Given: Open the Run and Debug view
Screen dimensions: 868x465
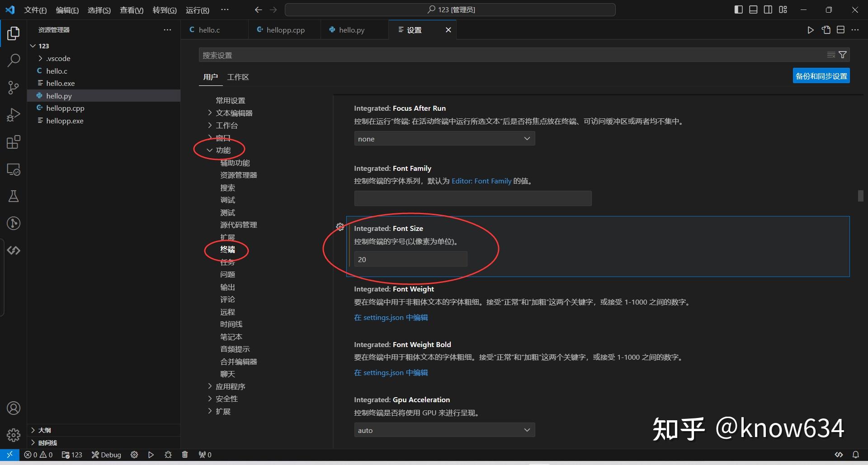Looking at the screenshot, I should tap(13, 115).
